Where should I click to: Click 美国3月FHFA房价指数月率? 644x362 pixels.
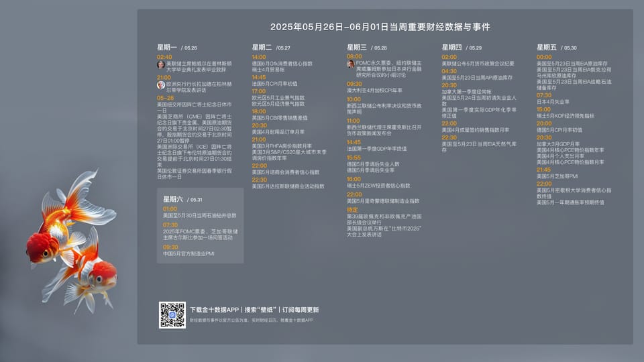(x=282, y=145)
